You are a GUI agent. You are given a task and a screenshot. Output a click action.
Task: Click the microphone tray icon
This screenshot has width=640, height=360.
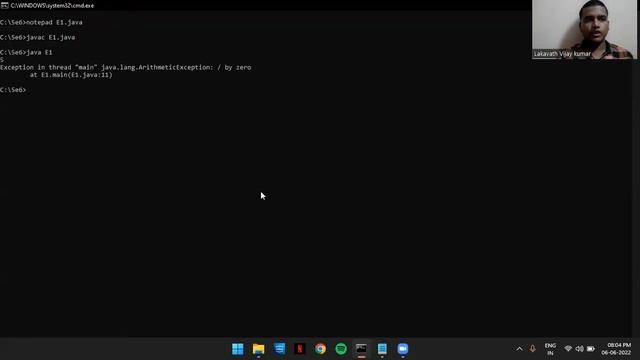[532, 349]
